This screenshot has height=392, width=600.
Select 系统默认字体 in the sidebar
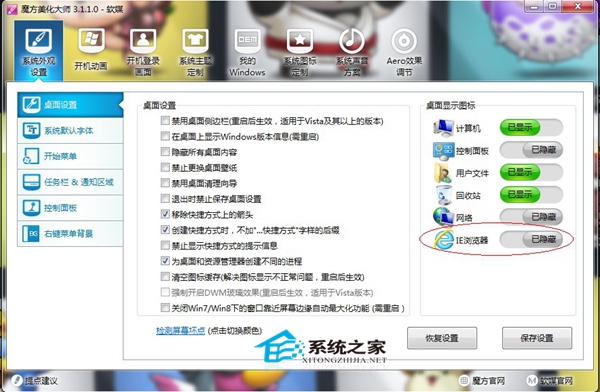pyautogui.click(x=70, y=131)
